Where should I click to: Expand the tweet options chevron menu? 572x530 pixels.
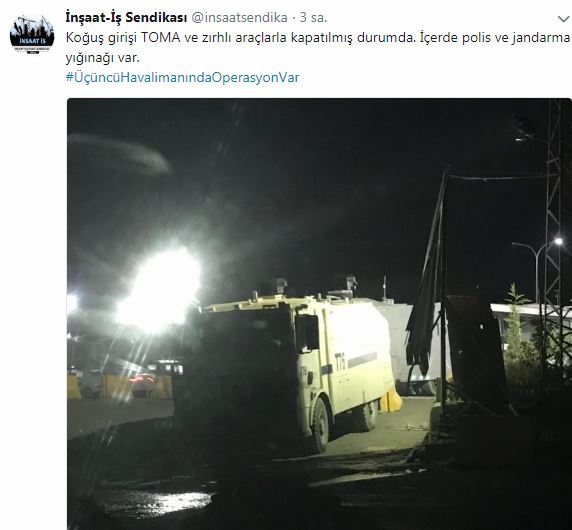point(564,19)
